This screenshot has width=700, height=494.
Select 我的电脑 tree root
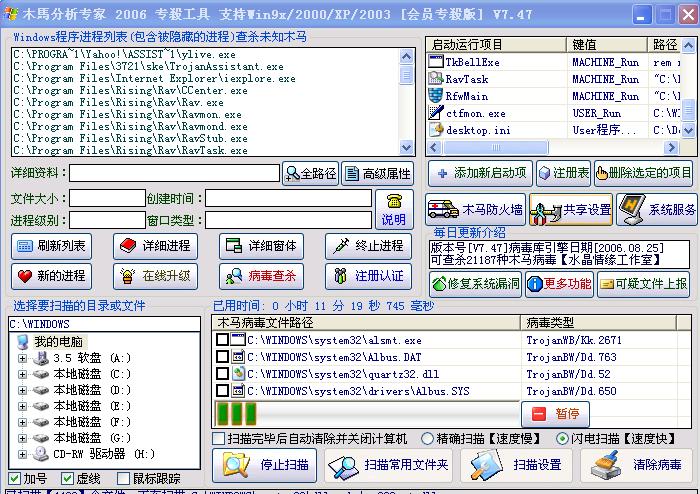coord(58,342)
